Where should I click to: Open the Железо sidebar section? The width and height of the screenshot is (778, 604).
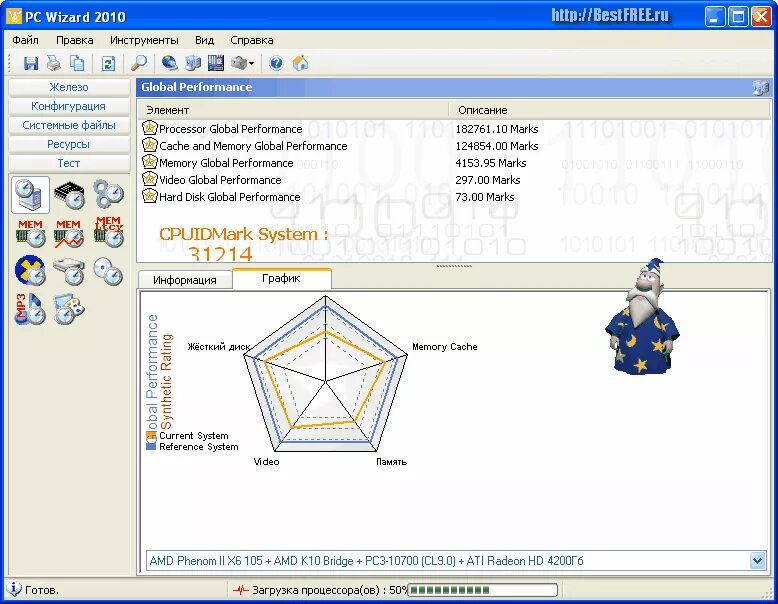(x=69, y=87)
